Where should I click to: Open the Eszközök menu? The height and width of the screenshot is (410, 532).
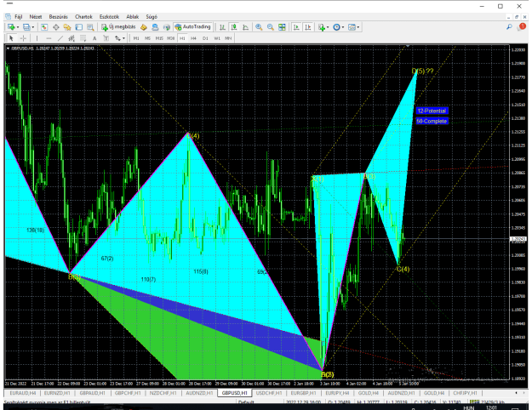109,16
